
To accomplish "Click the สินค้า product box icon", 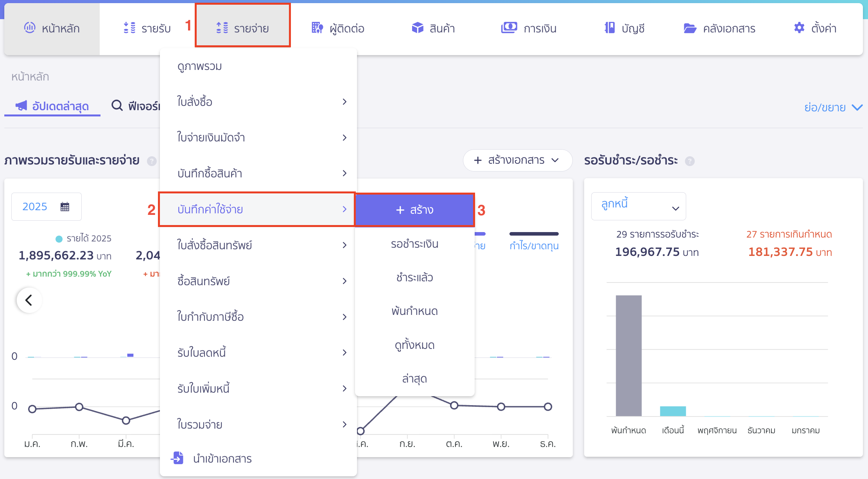I will click(418, 28).
